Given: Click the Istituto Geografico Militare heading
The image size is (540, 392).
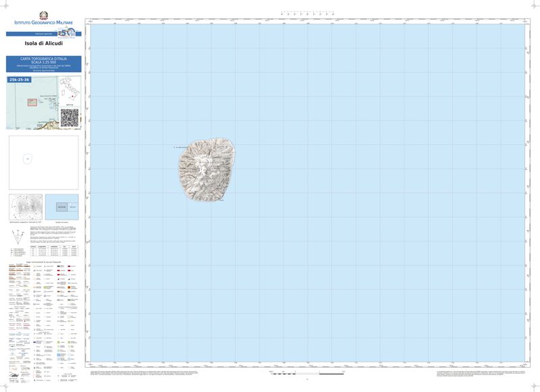Looking at the screenshot, I should coord(43,24).
